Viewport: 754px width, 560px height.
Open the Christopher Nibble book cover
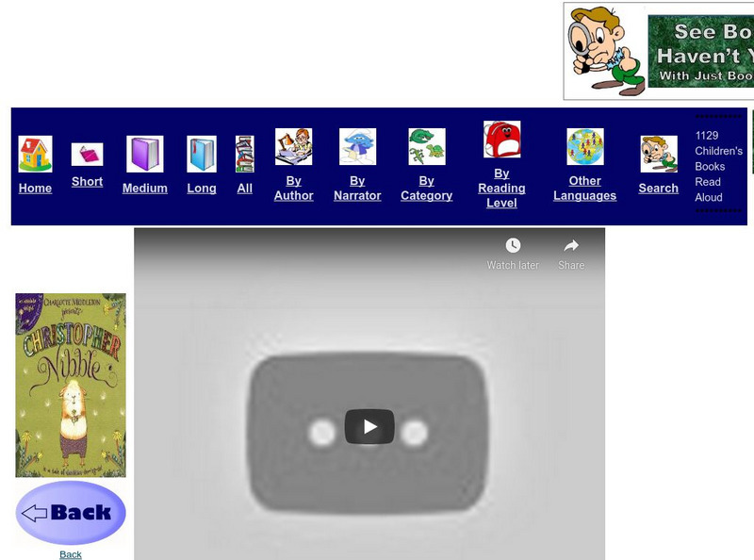(x=71, y=385)
